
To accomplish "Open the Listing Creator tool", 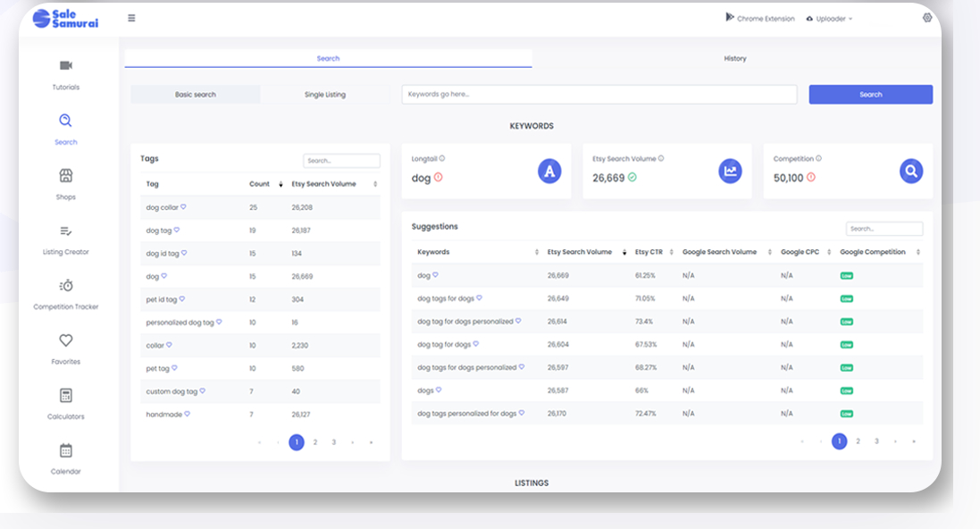I will [65, 237].
